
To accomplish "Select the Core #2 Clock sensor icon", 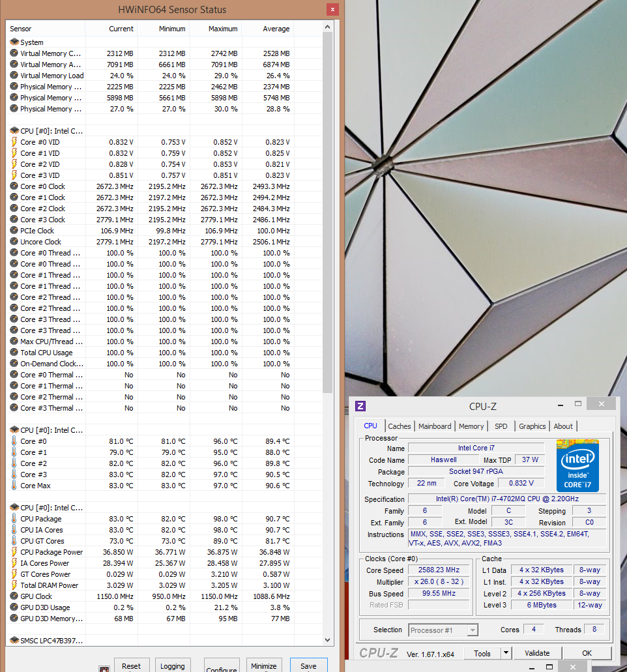I will (14, 209).
